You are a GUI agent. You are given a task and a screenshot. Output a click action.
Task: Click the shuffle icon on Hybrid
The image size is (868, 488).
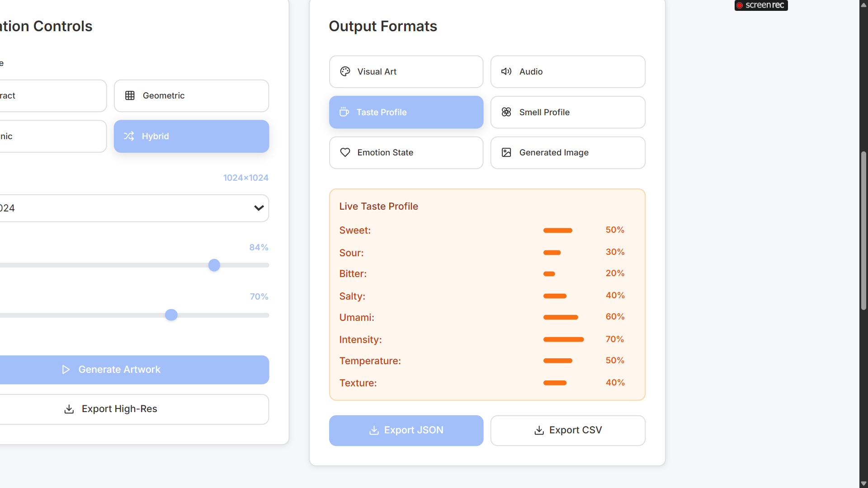[129, 136]
